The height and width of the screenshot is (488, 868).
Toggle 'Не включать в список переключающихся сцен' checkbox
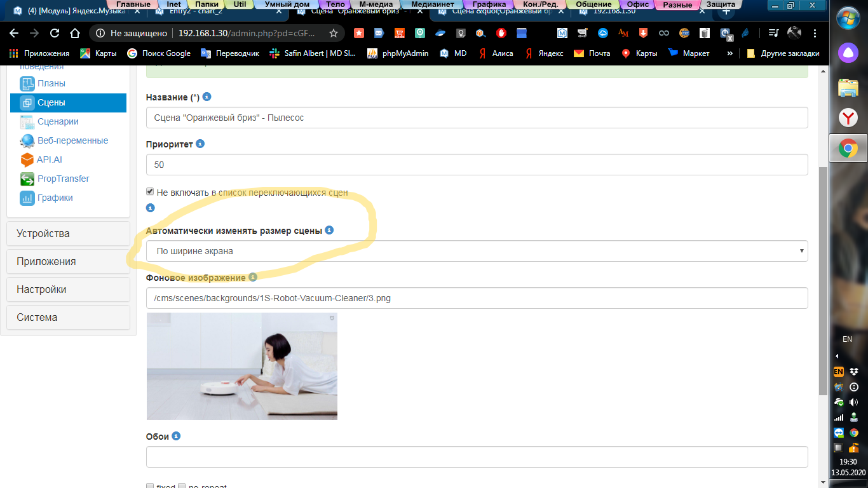(x=150, y=191)
